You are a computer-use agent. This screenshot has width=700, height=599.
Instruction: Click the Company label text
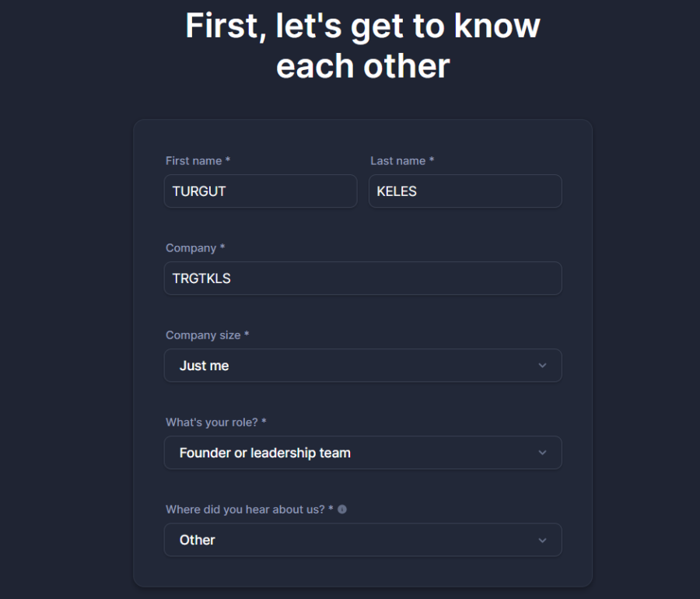tap(194, 248)
